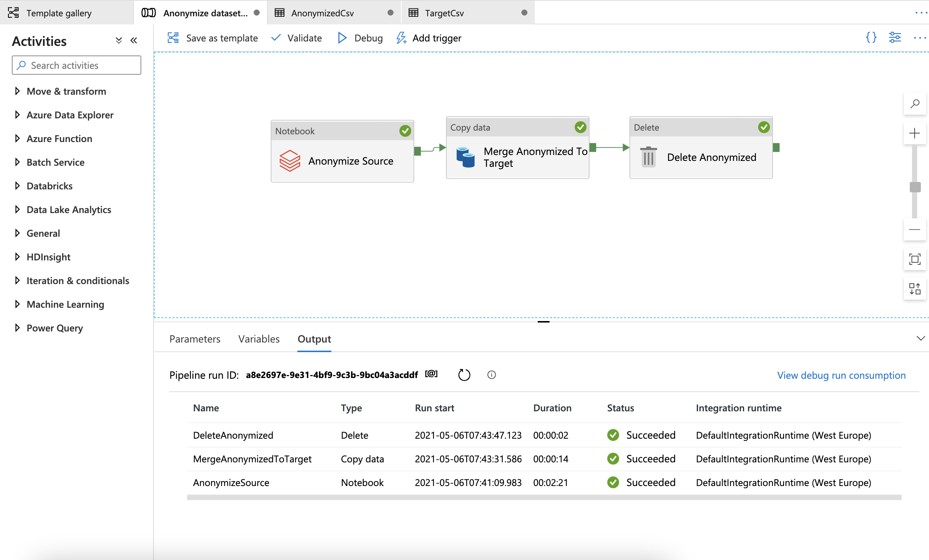Switch to the Template gallery tab
929x560 pixels.
point(67,13)
